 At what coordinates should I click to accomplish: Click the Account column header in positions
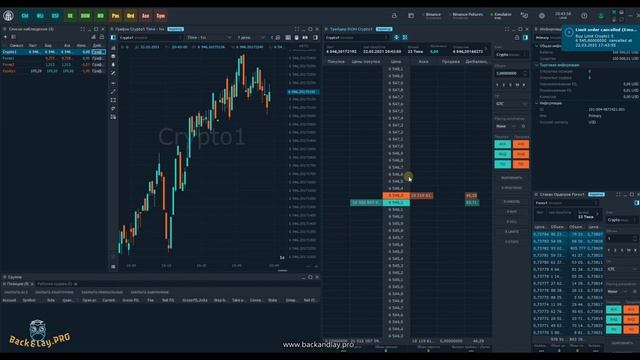click(9, 300)
